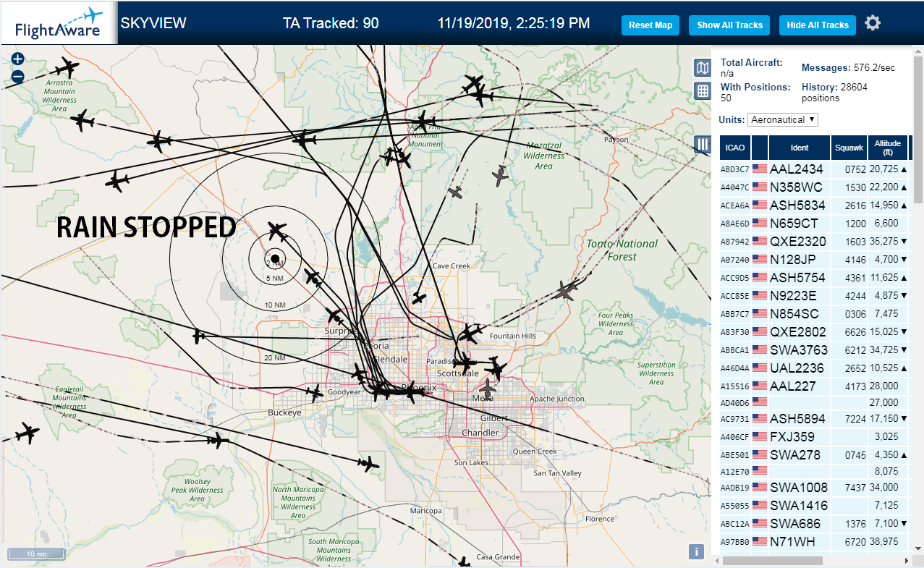Select the gray aircraft over Mesa
Image resolution: width=924 pixels, height=568 pixels.
tap(488, 388)
